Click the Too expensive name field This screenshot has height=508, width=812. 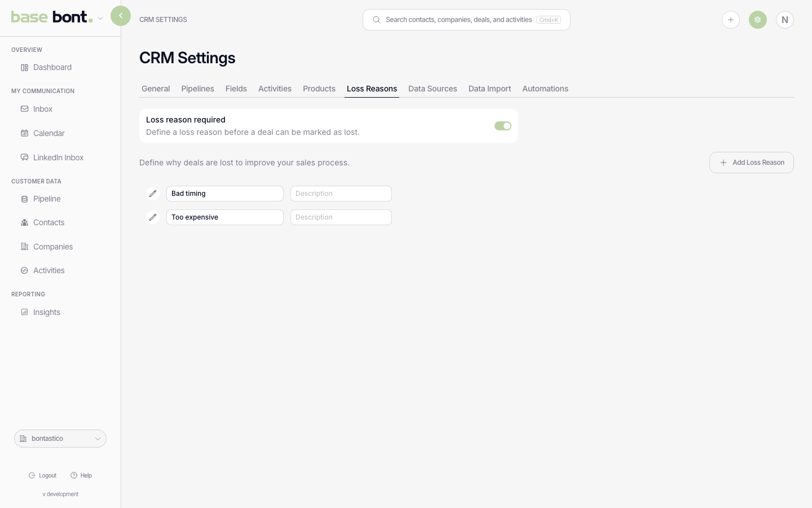(x=225, y=217)
